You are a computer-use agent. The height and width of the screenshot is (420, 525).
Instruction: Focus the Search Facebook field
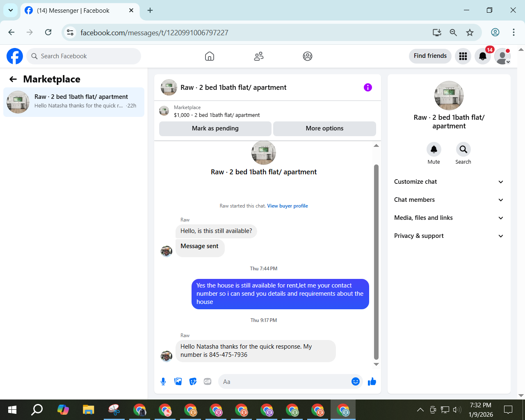(x=84, y=56)
